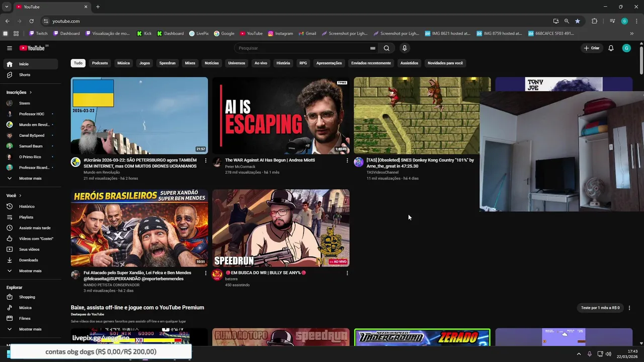Open the notifications bell
The image size is (644, 362).
coord(611,48)
